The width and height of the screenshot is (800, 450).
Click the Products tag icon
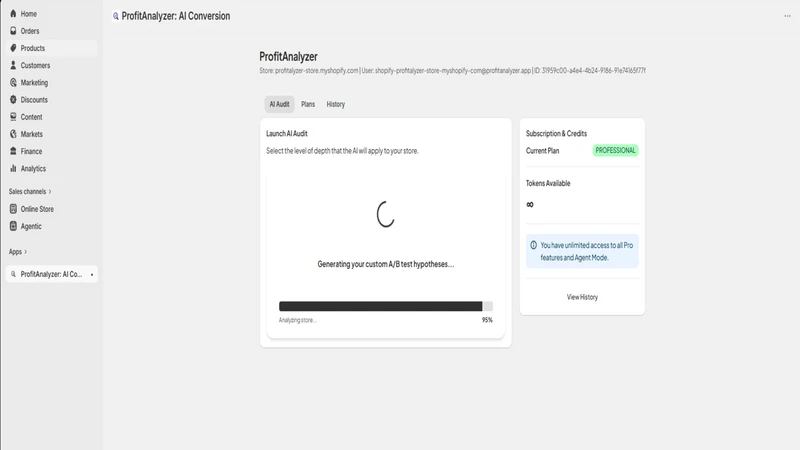coord(13,48)
